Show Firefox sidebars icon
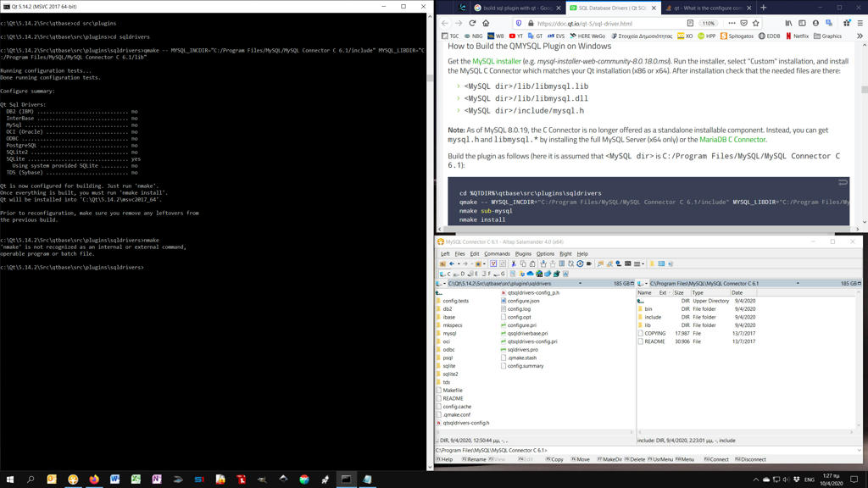 click(x=802, y=23)
